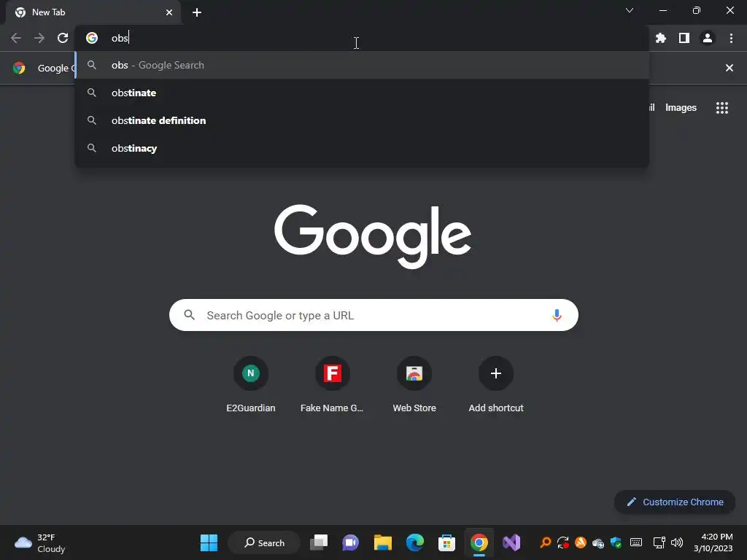Click the orange magnifier tray icon
This screenshot has width=747, height=560.
pyautogui.click(x=546, y=542)
